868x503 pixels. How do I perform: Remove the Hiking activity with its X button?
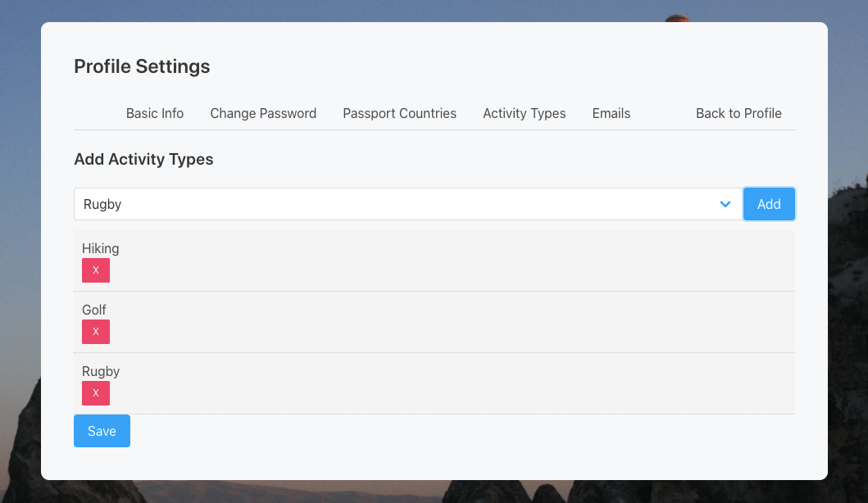coord(96,270)
